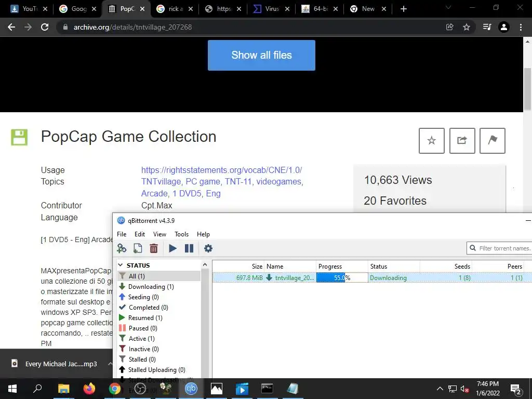The width and height of the screenshot is (532, 399).
Task: Click the Flag item icon button
Action: (493, 140)
